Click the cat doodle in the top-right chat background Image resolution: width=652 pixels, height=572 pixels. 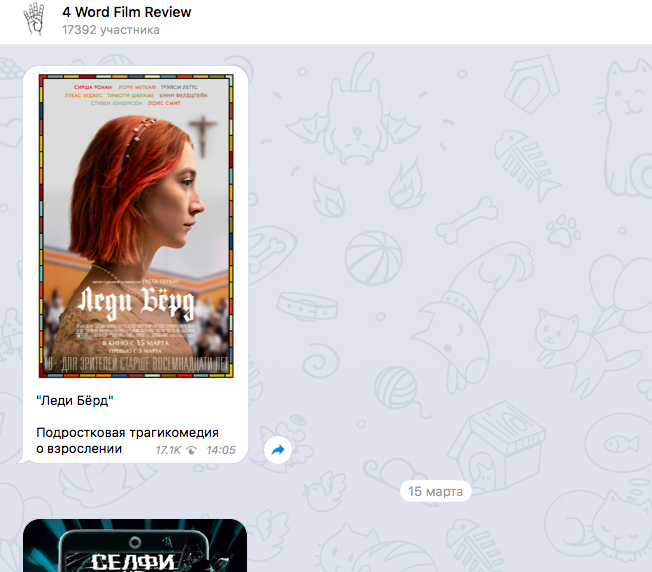pos(624,88)
